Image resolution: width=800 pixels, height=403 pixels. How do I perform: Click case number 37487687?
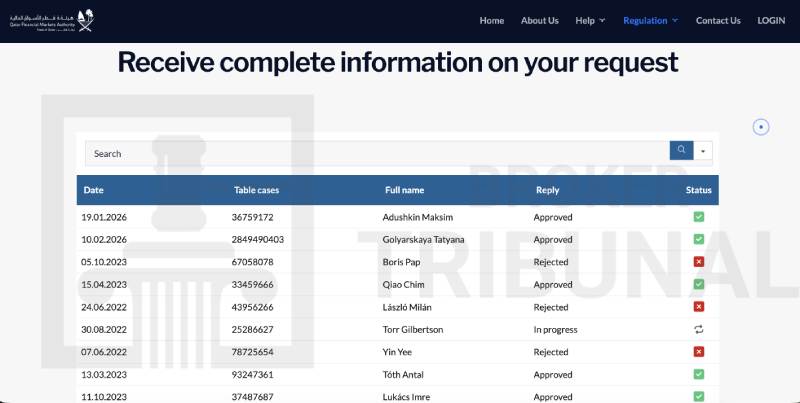click(253, 397)
